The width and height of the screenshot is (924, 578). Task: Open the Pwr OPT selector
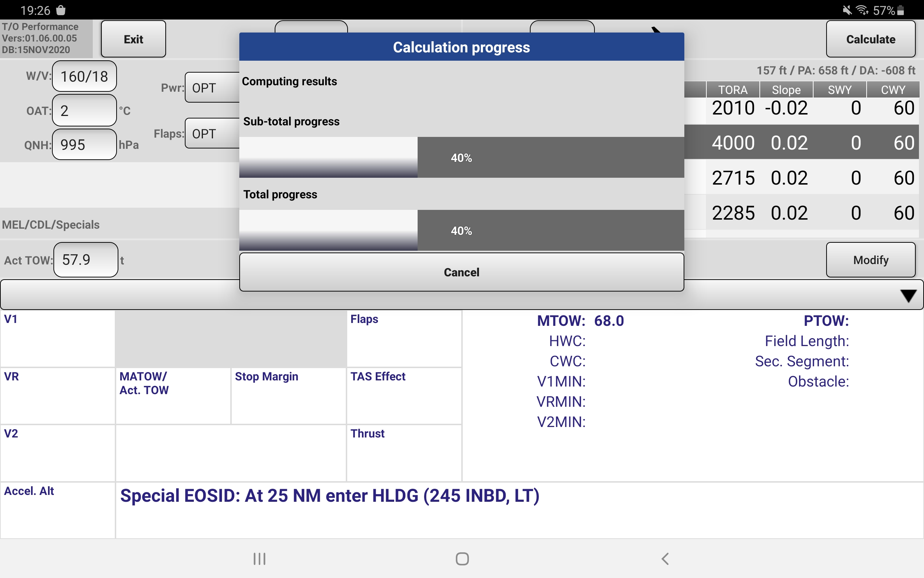[212, 87]
